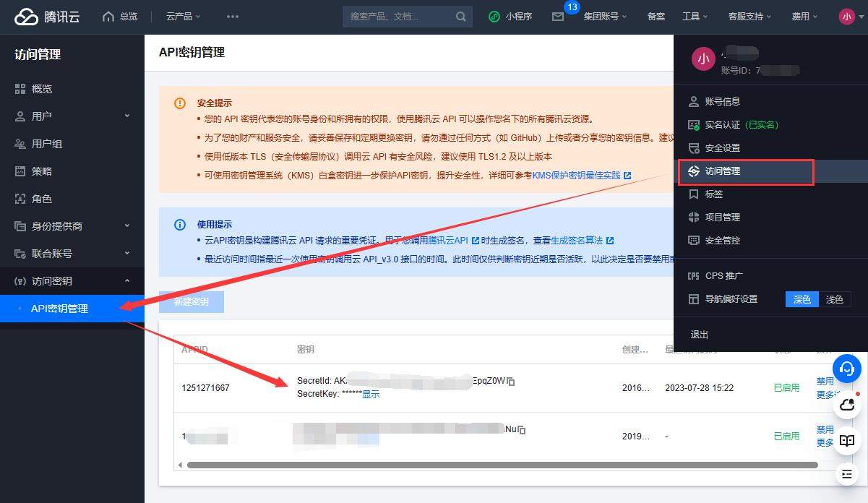Open the floating documentation book icon
This screenshot has width=868, height=503.
(x=847, y=440)
